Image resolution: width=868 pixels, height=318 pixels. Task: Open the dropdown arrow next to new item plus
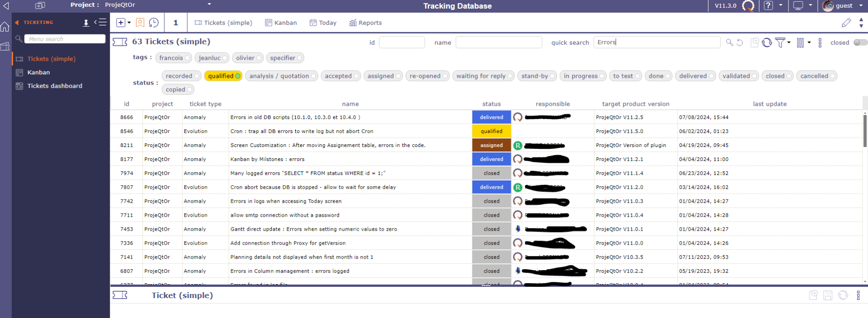[x=129, y=23]
